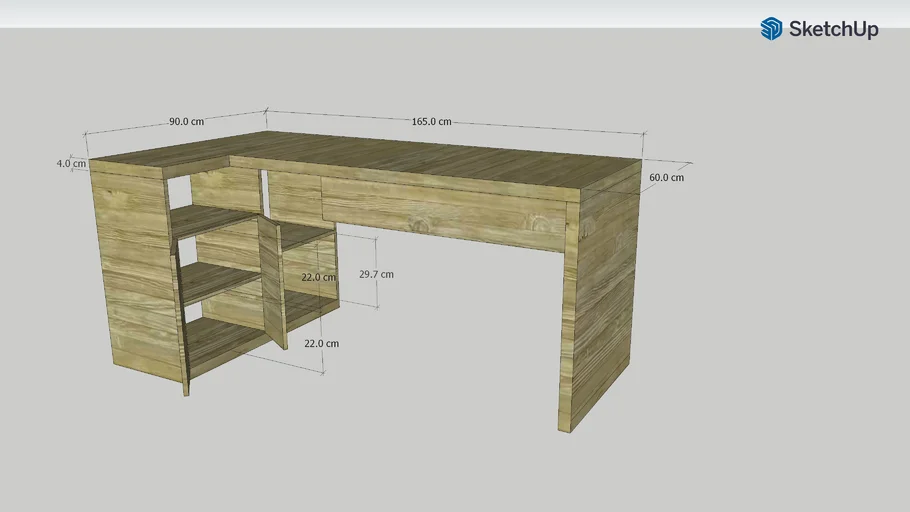Viewport: 910px width, 512px height.
Task: Select the 29.7 cm dimension label
Action: click(376, 274)
